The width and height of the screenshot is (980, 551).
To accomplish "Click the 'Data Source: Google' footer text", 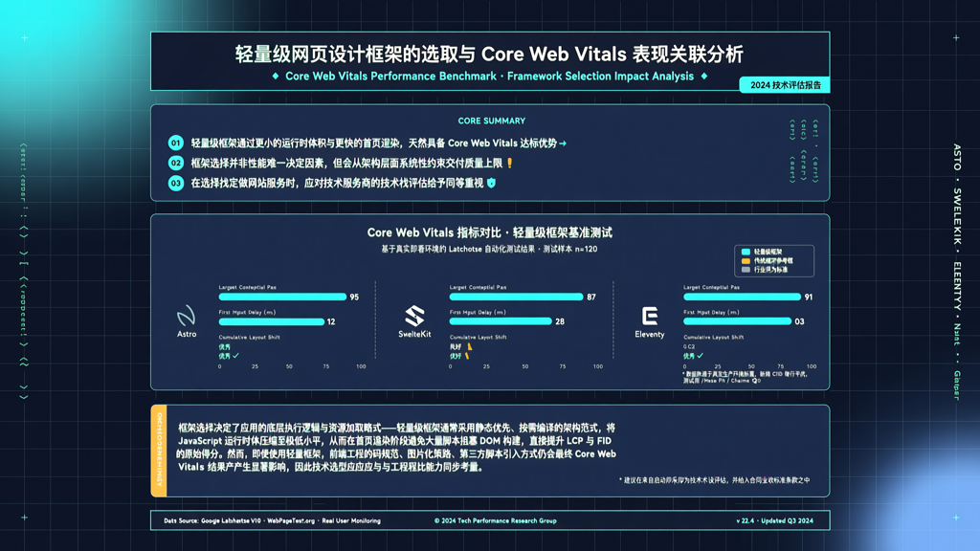I will [x=272, y=520].
